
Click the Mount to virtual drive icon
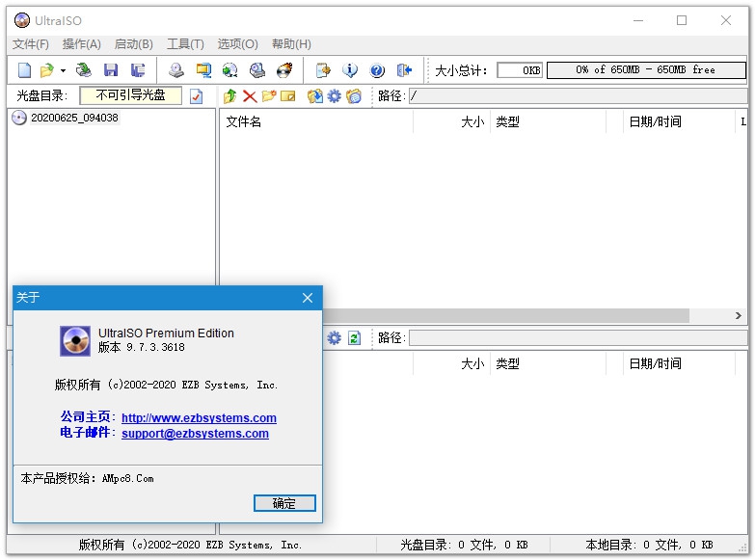[257, 70]
